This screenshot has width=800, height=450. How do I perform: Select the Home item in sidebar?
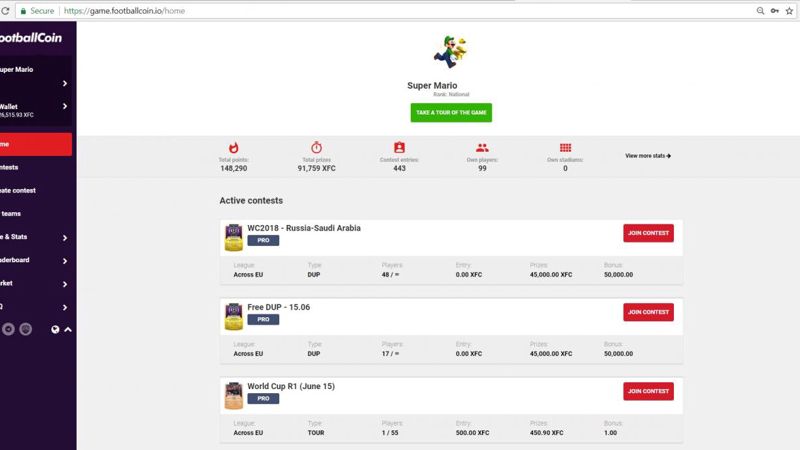point(36,144)
